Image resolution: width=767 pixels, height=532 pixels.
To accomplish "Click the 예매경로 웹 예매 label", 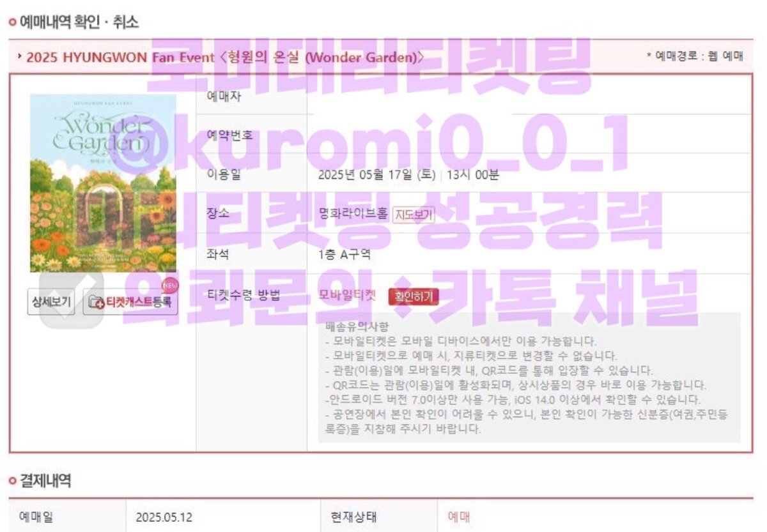I will click(695, 57).
